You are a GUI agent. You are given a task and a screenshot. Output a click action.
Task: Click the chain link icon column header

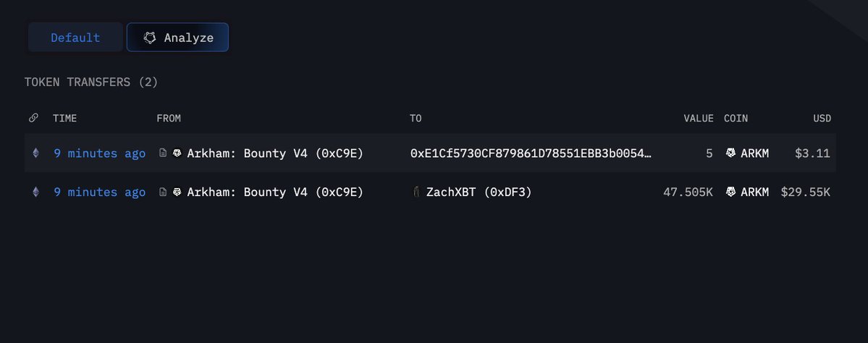[33, 118]
